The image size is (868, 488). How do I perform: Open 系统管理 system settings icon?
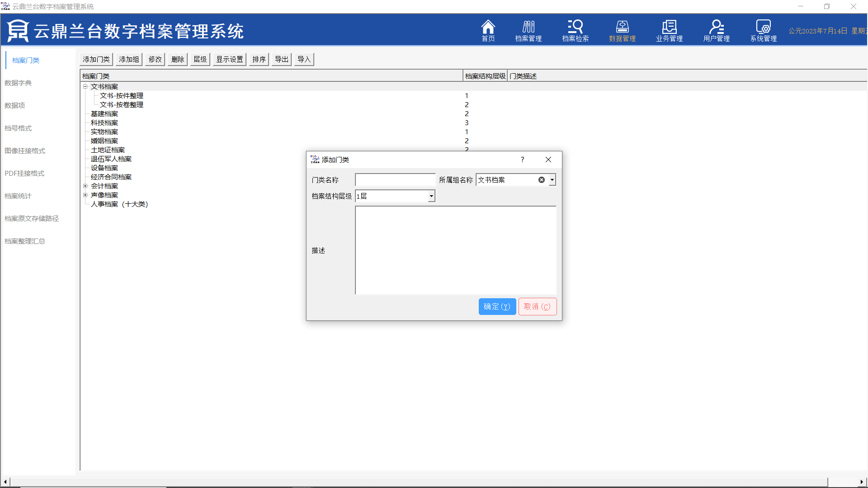tap(763, 30)
